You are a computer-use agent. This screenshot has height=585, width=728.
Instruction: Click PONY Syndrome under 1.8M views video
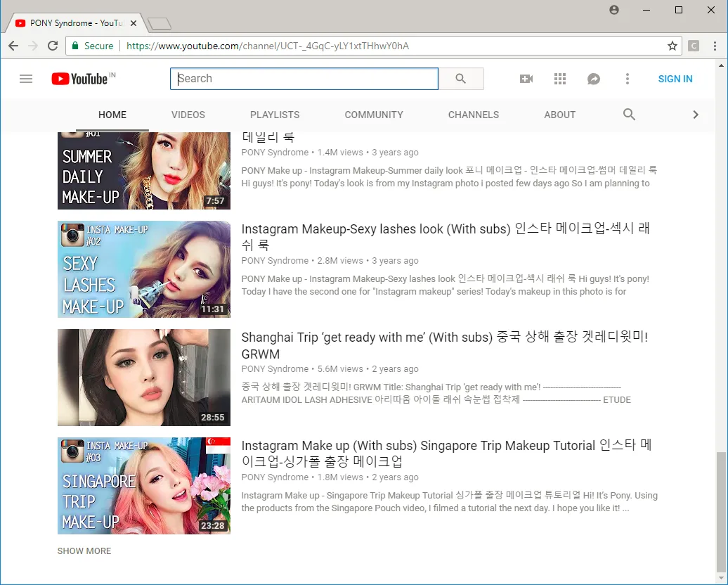tap(275, 477)
